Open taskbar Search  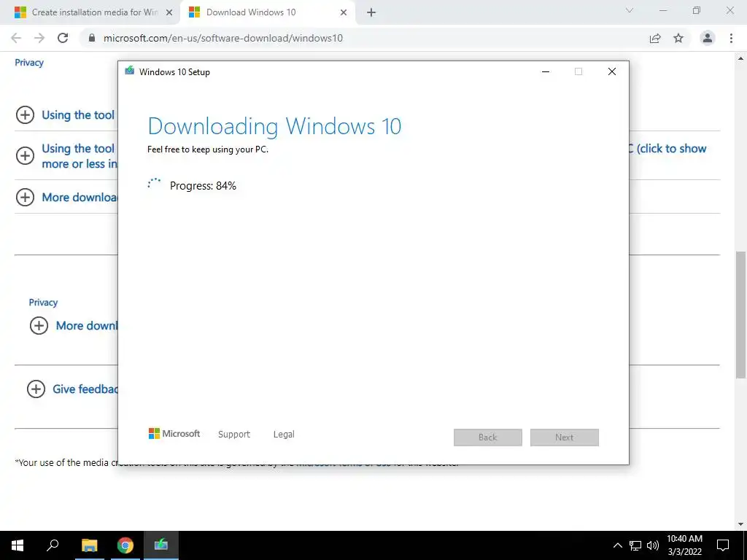(x=53, y=545)
